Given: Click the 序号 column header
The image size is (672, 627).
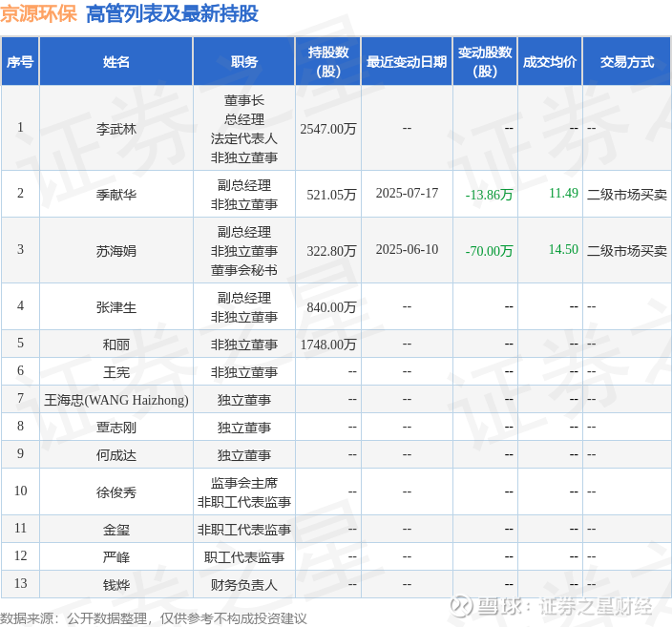Looking at the screenshot, I should (20, 62).
